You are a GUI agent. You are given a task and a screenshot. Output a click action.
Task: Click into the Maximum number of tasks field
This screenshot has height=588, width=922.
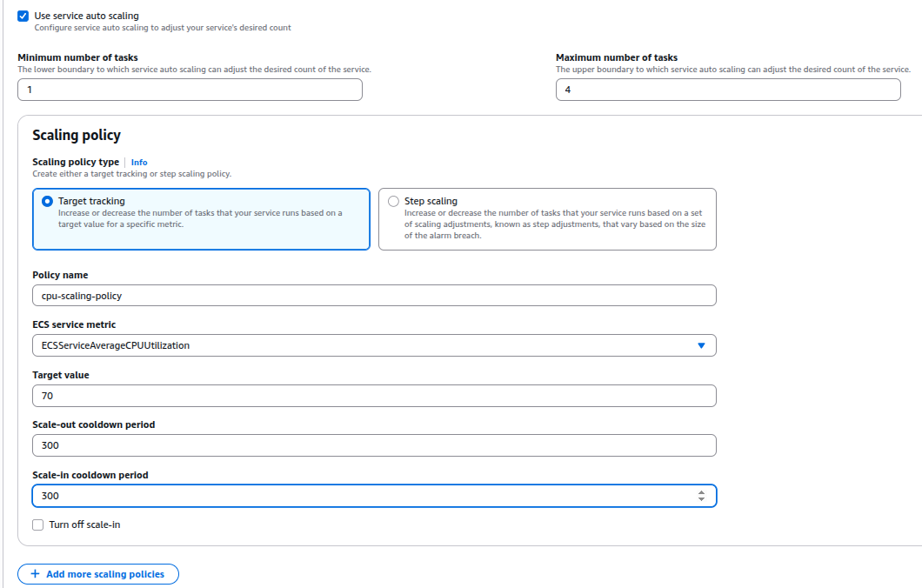tap(728, 90)
